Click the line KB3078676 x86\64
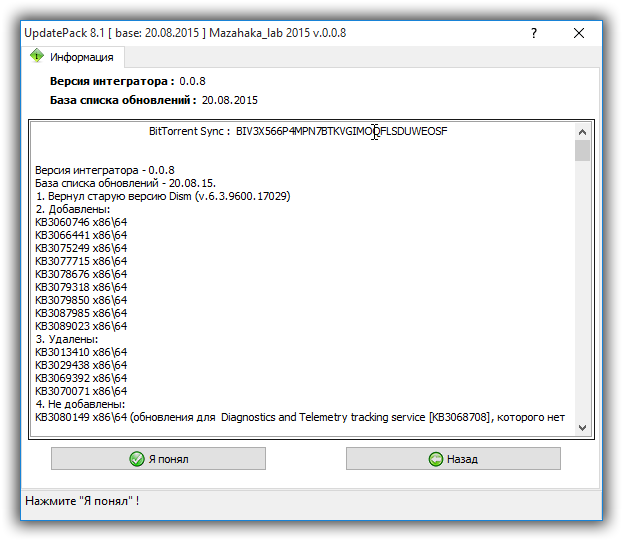623x541 pixels. point(81,274)
